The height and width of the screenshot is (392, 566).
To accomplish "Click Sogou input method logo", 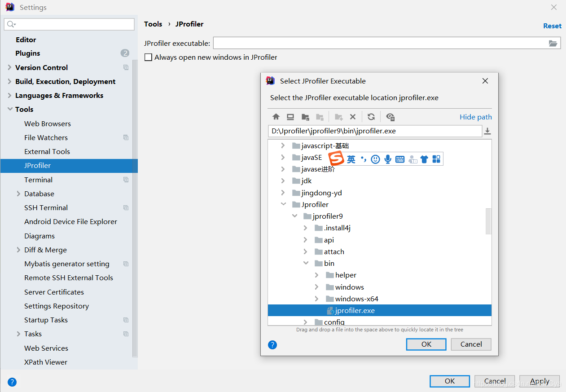I will [x=336, y=159].
